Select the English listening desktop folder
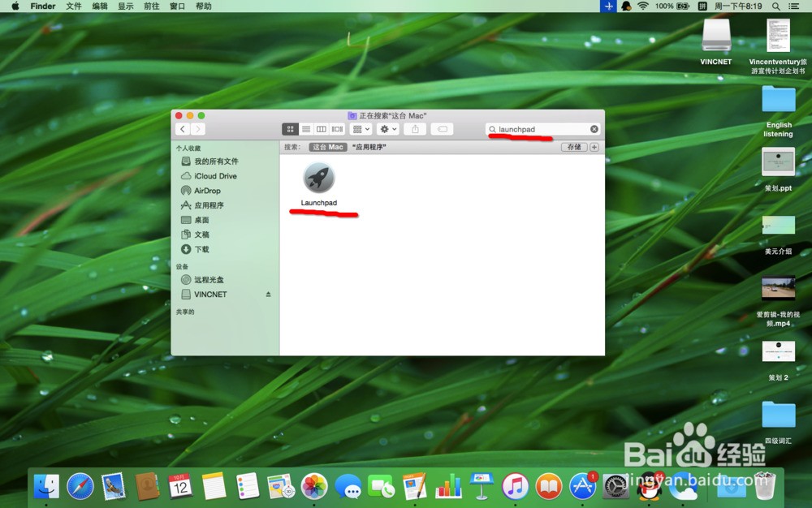Image resolution: width=812 pixels, height=508 pixels. (779, 111)
